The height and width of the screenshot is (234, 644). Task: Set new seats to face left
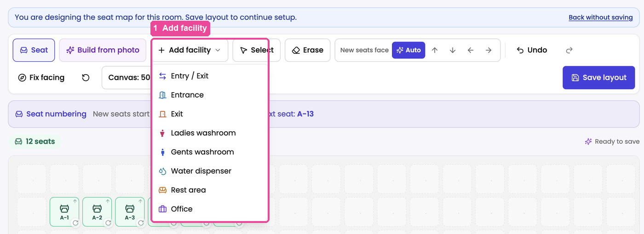(471, 50)
